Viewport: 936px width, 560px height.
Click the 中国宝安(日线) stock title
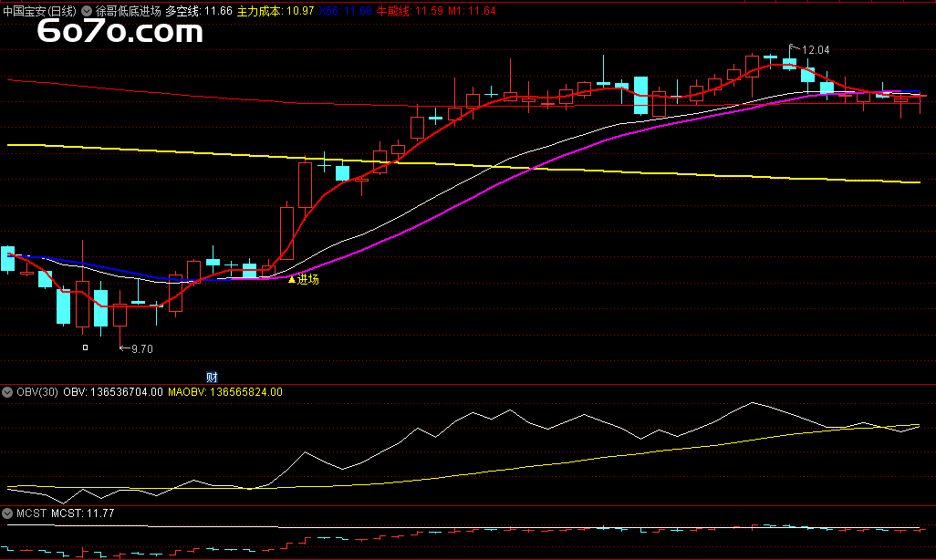tap(39, 11)
